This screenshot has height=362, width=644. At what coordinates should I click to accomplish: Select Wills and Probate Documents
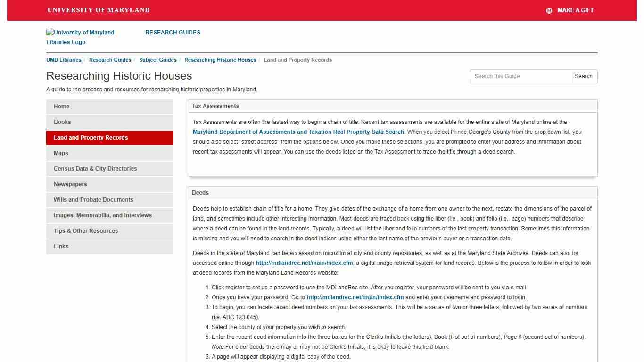pyautogui.click(x=93, y=200)
